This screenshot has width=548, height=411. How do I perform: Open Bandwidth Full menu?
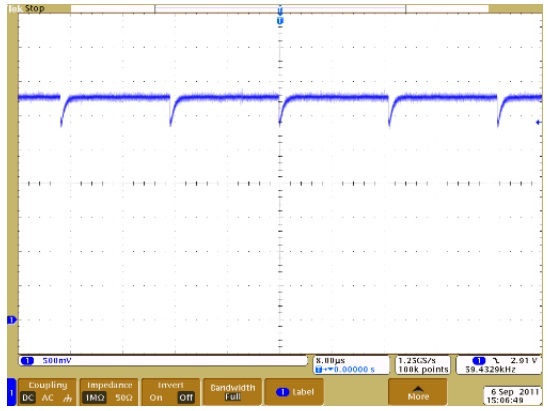click(x=232, y=392)
